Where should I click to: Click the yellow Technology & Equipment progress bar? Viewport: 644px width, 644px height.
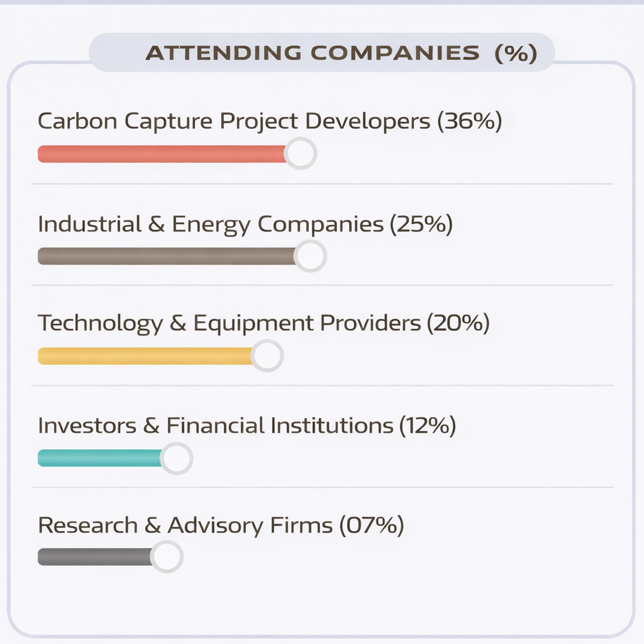pyautogui.click(x=145, y=356)
